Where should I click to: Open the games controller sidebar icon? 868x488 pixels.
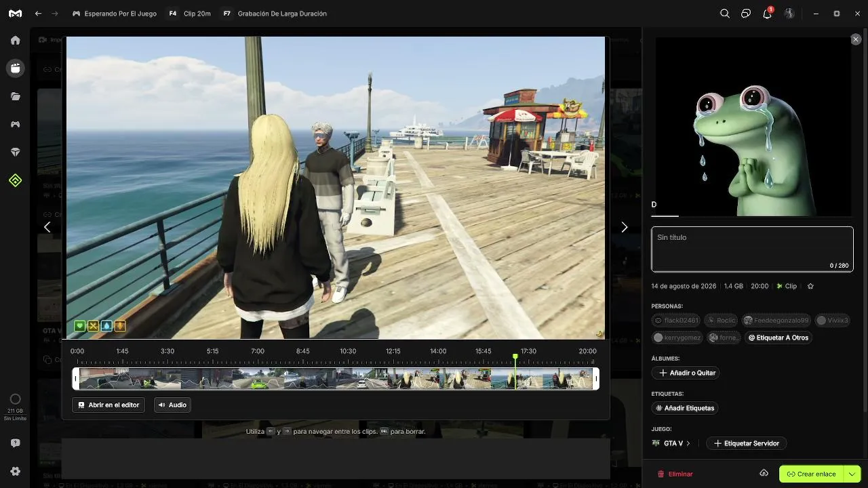15,125
